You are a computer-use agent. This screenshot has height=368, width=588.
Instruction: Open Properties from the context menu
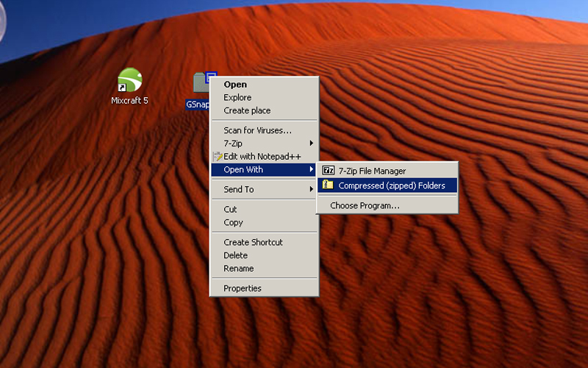(264, 289)
